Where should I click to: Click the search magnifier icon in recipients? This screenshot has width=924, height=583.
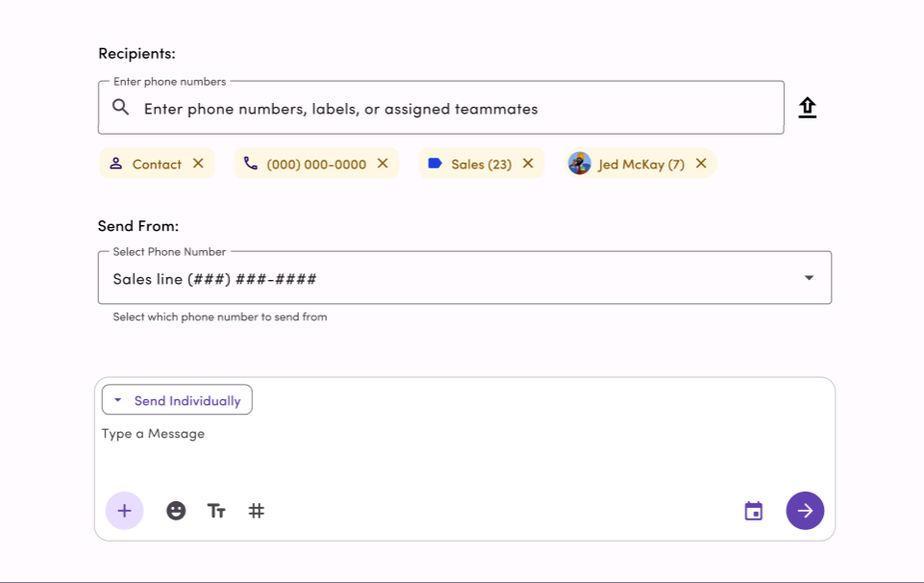[x=120, y=108]
